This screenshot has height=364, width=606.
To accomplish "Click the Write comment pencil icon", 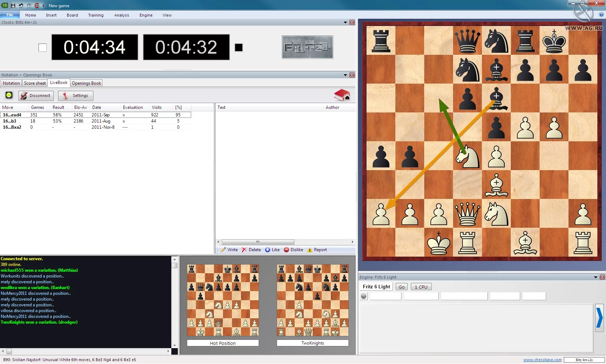I will pos(224,250).
